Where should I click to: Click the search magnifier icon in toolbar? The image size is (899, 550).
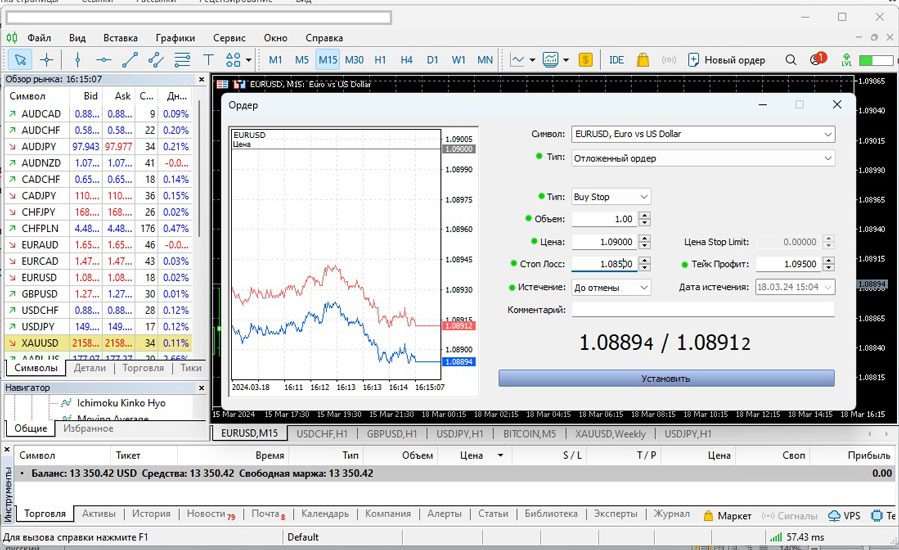791,60
